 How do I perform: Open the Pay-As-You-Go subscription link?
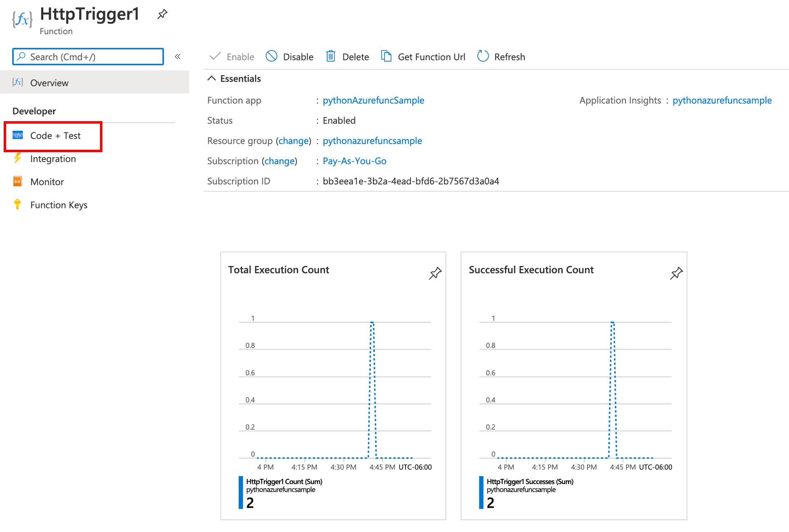(x=354, y=161)
